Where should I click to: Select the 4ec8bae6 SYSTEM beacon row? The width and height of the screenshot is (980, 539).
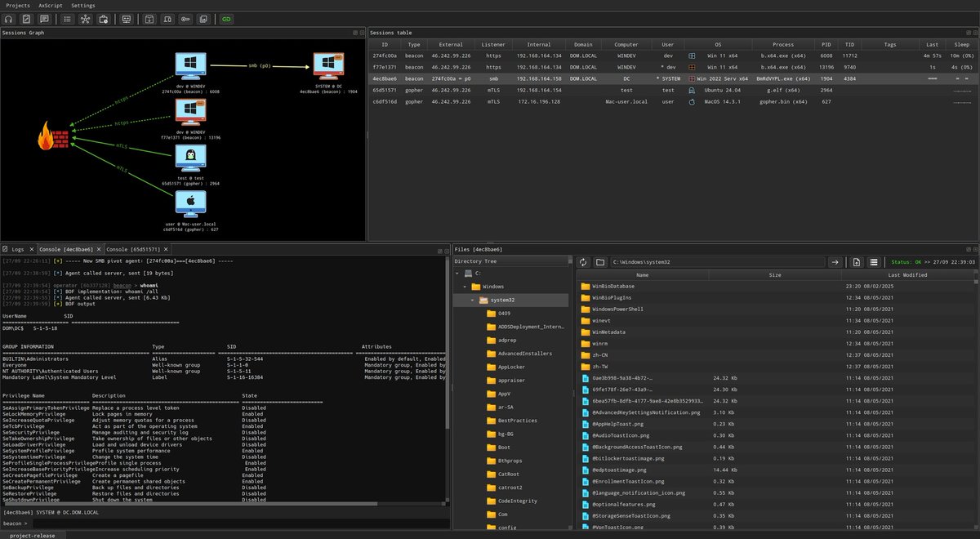tap(673, 78)
